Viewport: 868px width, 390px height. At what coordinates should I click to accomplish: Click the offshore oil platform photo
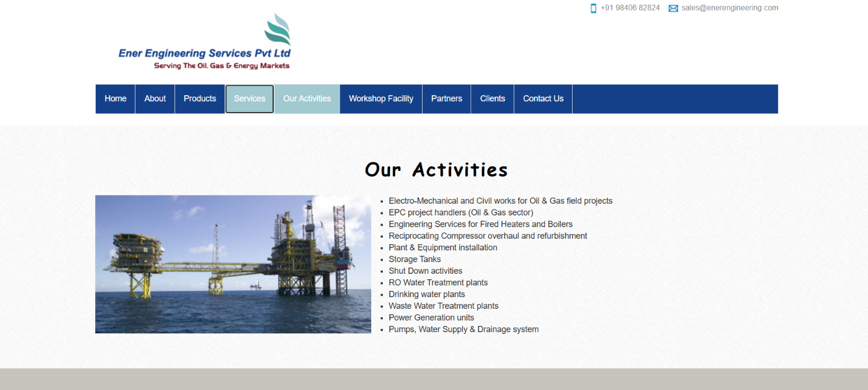click(x=233, y=264)
